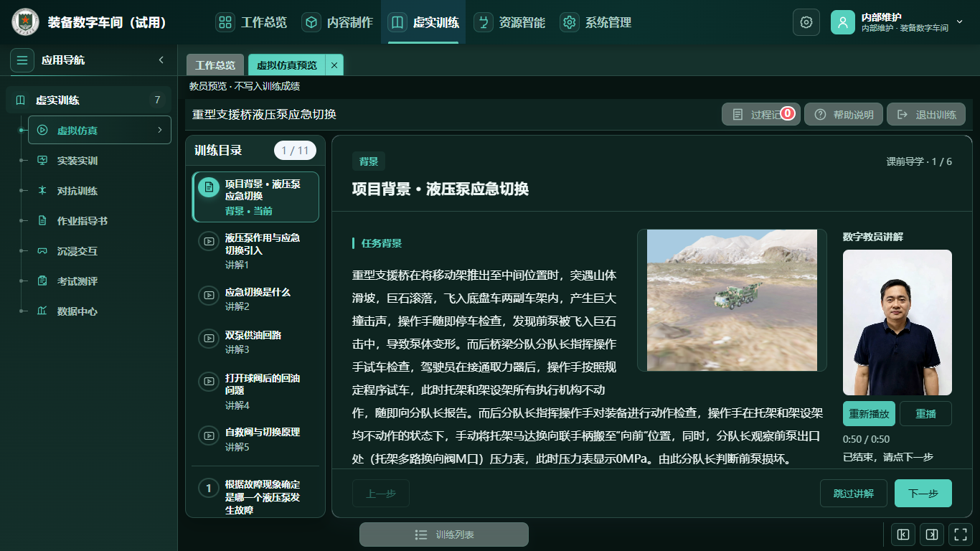
Task: Open the settings gear icon in header
Action: coord(806,22)
